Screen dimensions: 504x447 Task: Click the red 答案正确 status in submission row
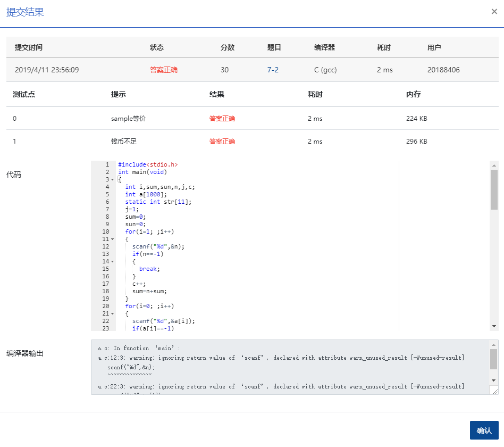[x=164, y=70]
